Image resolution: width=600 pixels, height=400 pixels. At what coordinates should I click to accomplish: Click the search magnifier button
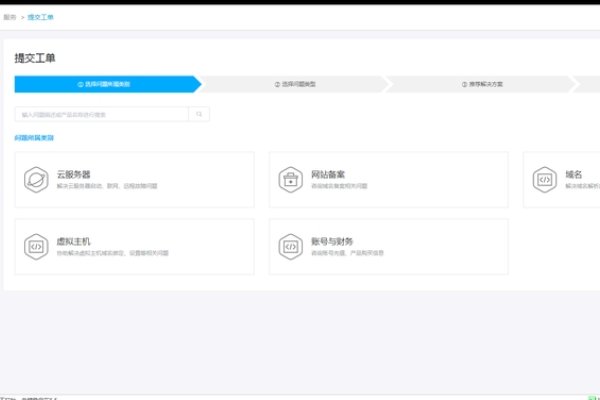point(199,114)
